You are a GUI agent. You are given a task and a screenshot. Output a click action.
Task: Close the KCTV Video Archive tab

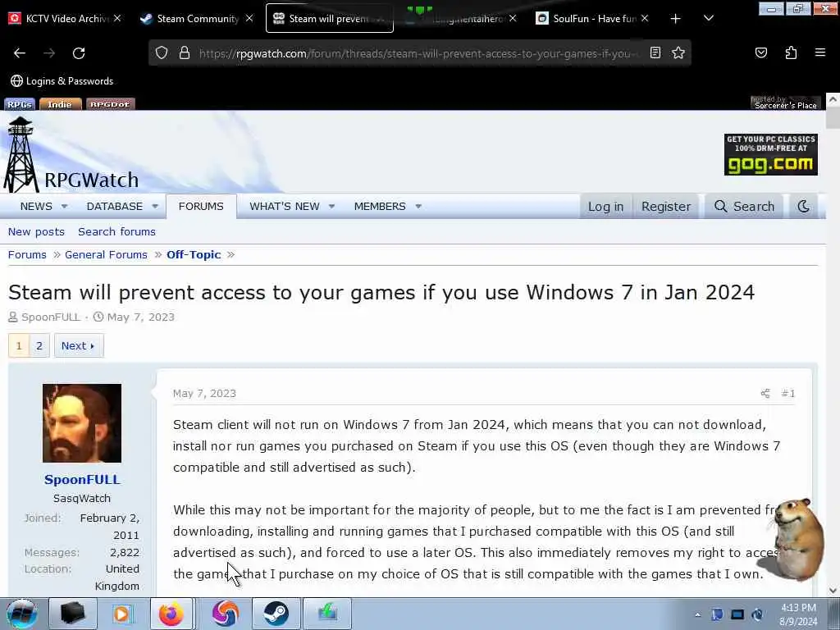pyautogui.click(x=117, y=18)
